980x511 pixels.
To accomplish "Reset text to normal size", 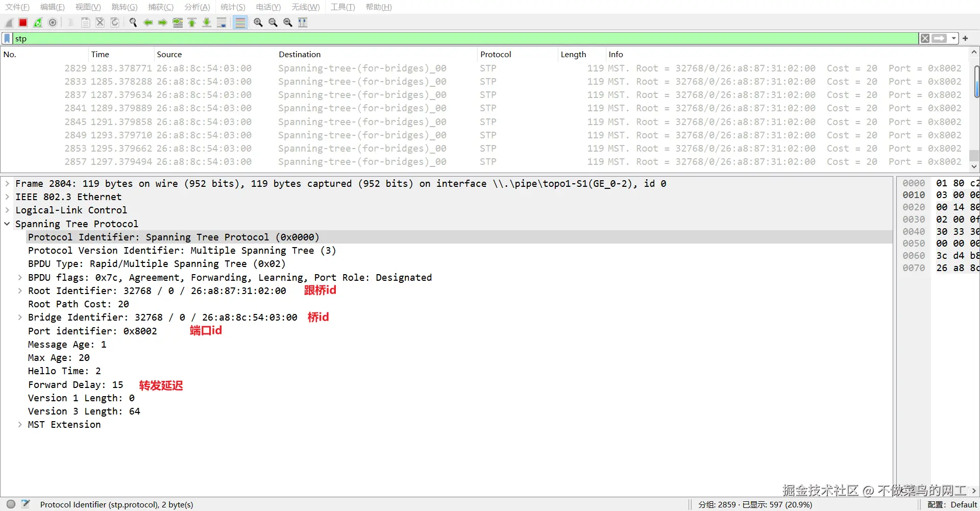I will tap(288, 22).
